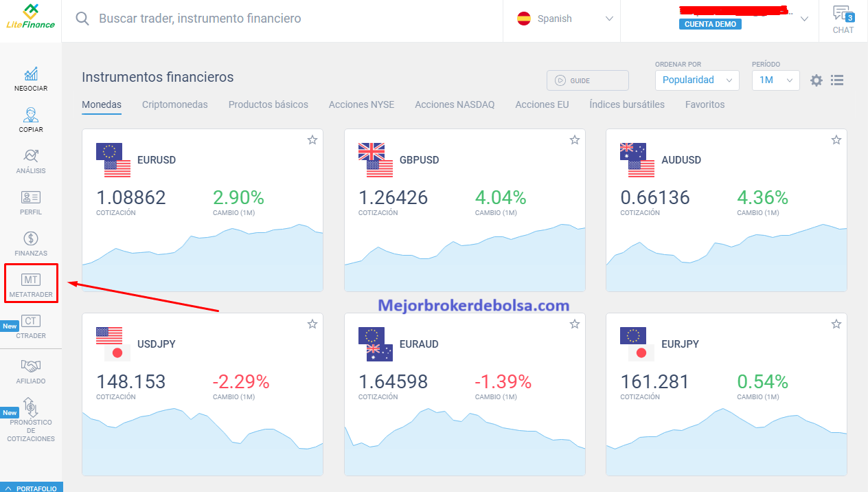Open the Análisis sidebar section

(x=31, y=161)
